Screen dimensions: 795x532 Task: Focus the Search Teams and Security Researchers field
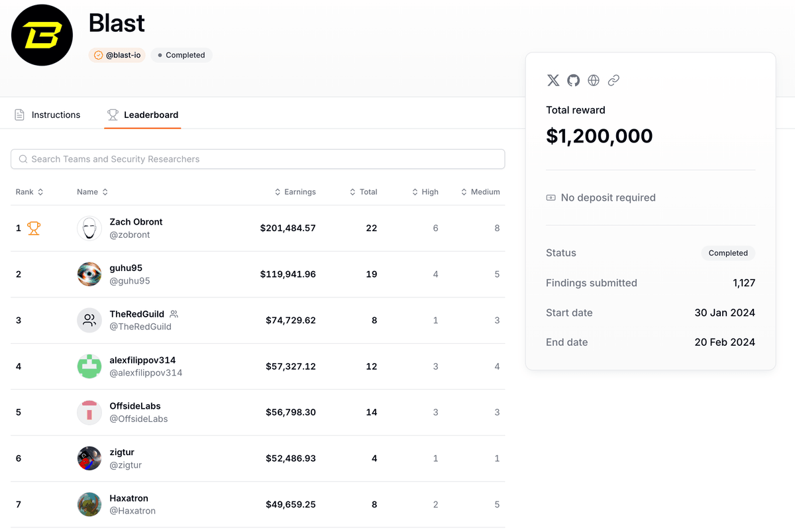tap(265, 159)
